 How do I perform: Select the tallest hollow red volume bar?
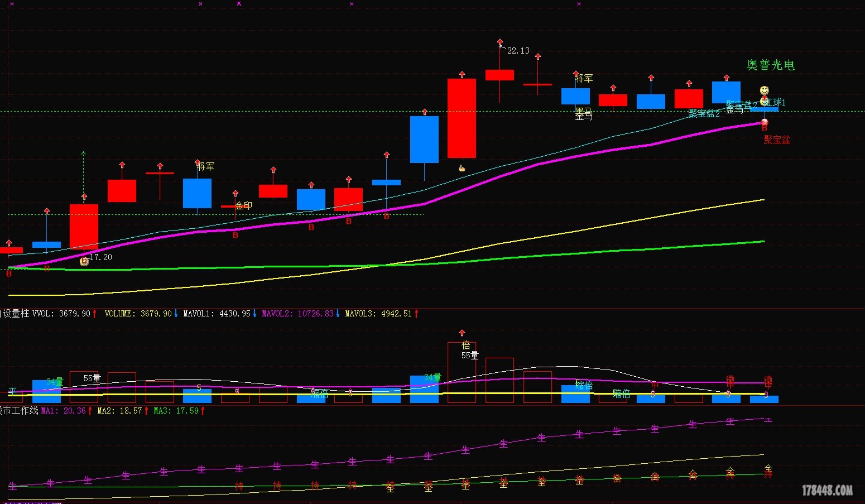[462, 372]
